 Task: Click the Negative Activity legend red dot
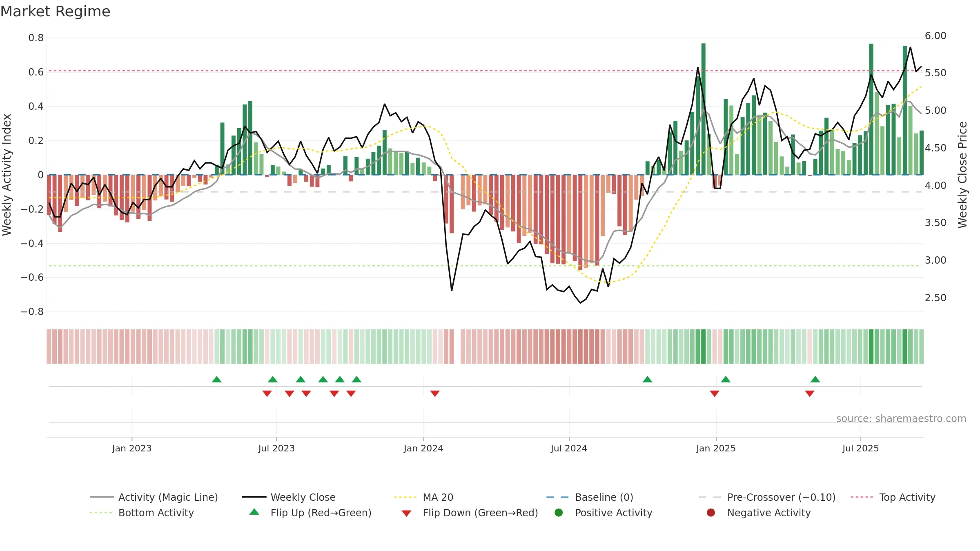pyautogui.click(x=711, y=512)
